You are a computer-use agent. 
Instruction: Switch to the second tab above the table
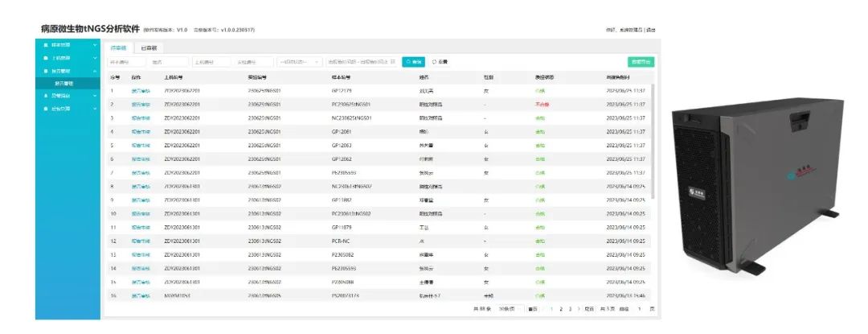[149, 48]
